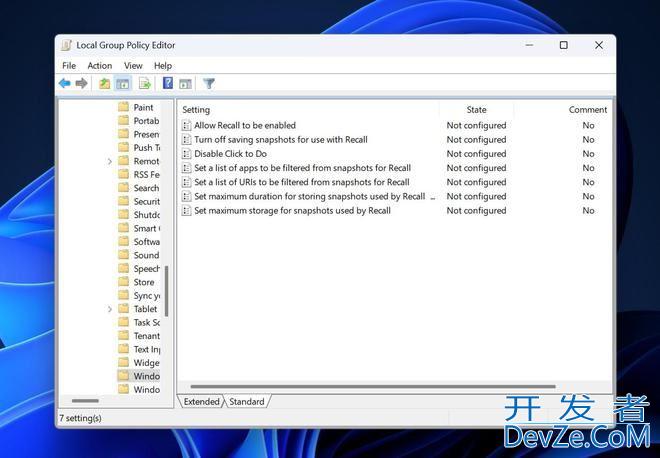The width and height of the screenshot is (660, 458).
Task: Go back with the blue left arrow
Action: click(64, 83)
